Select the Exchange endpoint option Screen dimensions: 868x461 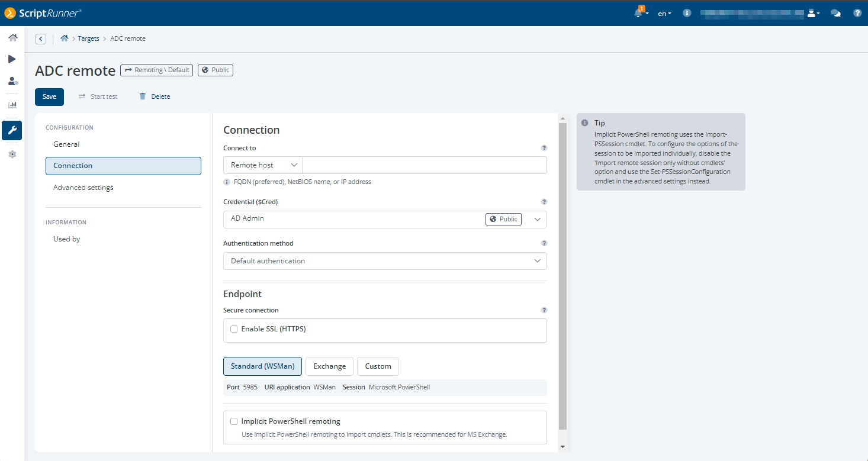click(330, 366)
